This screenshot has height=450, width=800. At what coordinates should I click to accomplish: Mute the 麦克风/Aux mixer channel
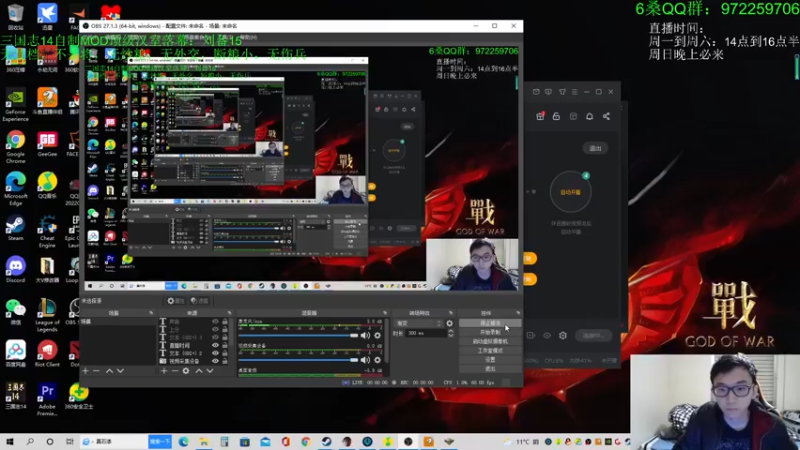[x=365, y=335]
